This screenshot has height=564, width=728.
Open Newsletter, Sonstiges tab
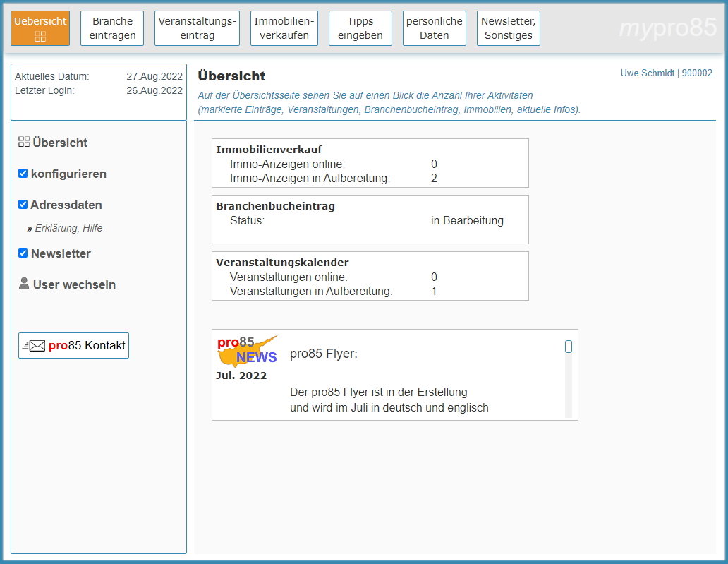pyautogui.click(x=509, y=28)
